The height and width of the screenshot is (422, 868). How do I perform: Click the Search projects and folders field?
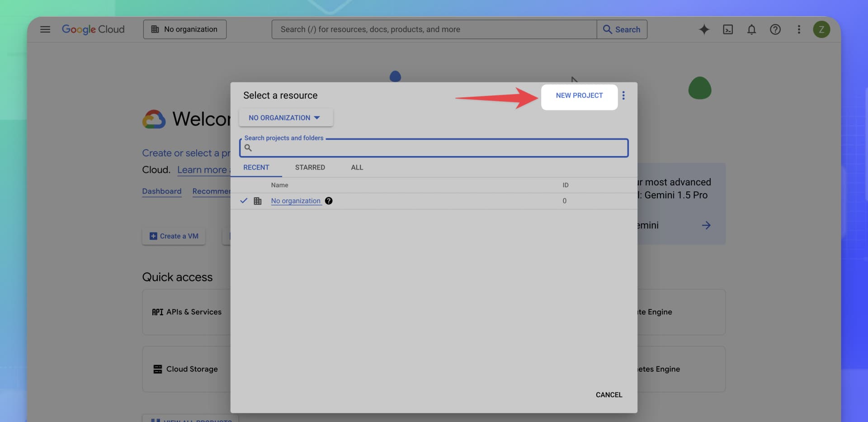click(x=434, y=147)
